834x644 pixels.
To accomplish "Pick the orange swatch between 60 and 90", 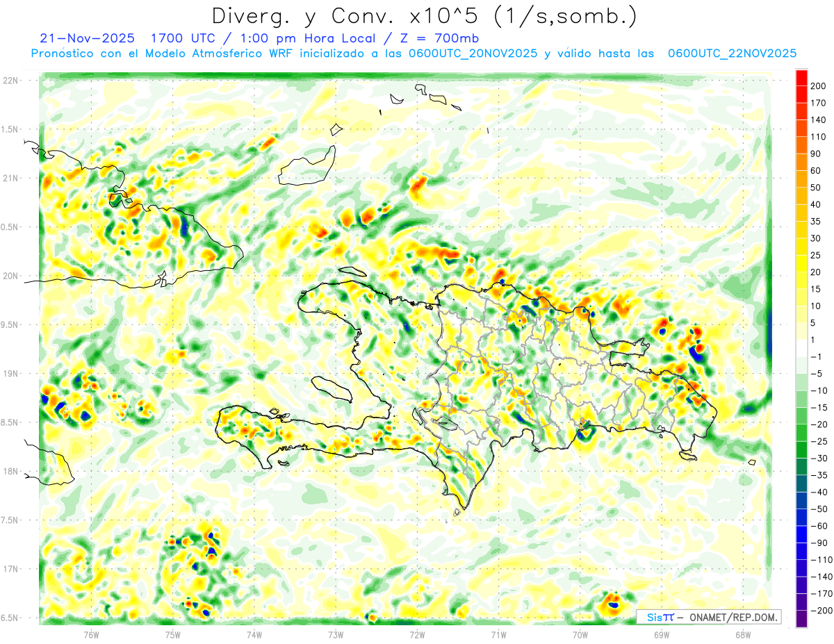I will tap(801, 163).
